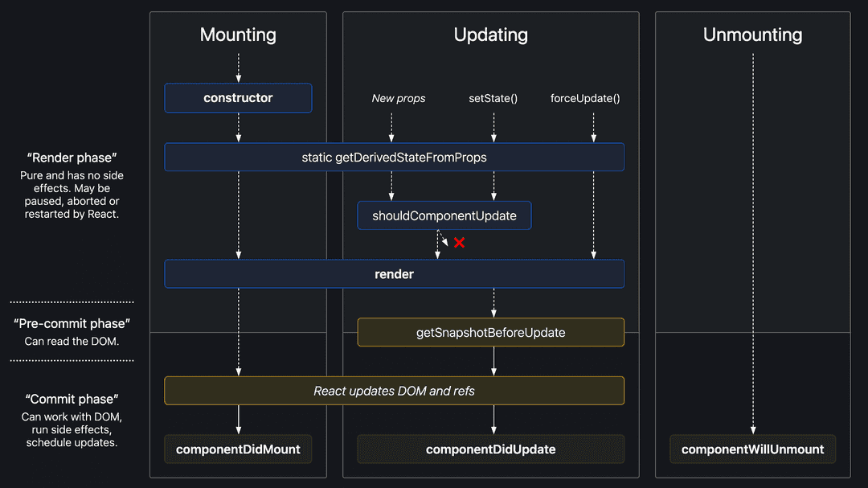Click the New props trigger label
Image resolution: width=868 pixels, height=488 pixels.
399,98
